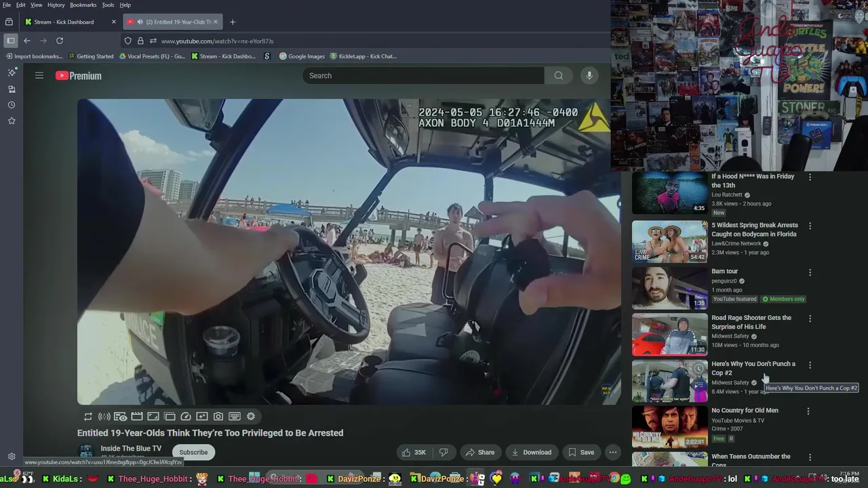Toggle the browser sidebar button
This screenshot has height=488, width=868.
[x=11, y=41]
